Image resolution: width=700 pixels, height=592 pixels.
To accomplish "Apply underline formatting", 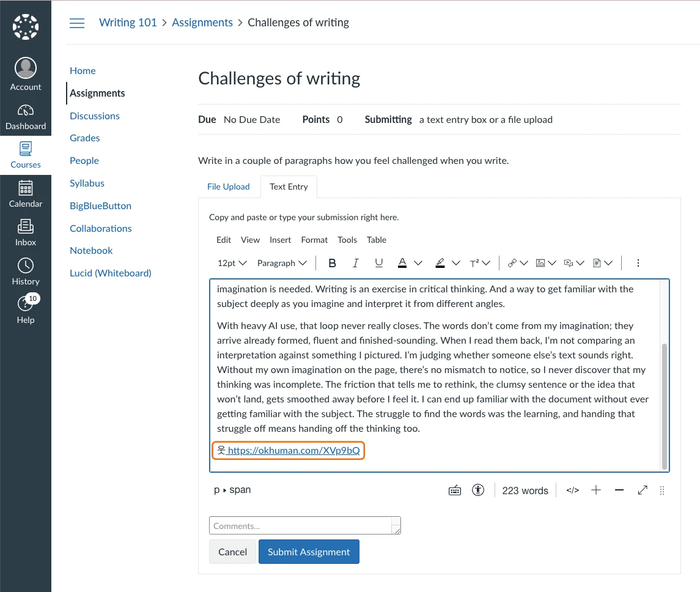I will 378,263.
